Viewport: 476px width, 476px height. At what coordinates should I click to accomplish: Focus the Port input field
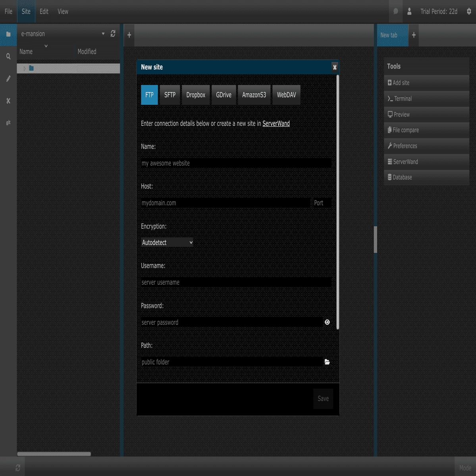click(322, 203)
